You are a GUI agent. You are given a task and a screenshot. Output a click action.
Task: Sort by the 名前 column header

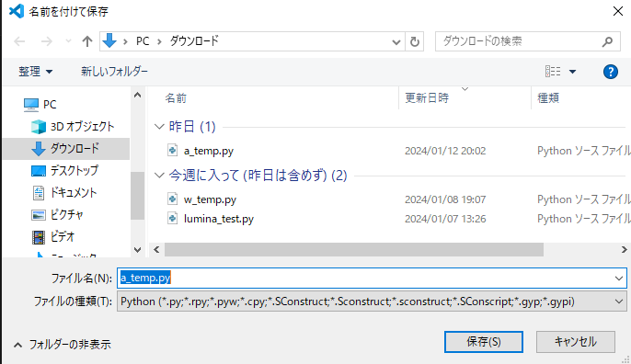click(176, 98)
